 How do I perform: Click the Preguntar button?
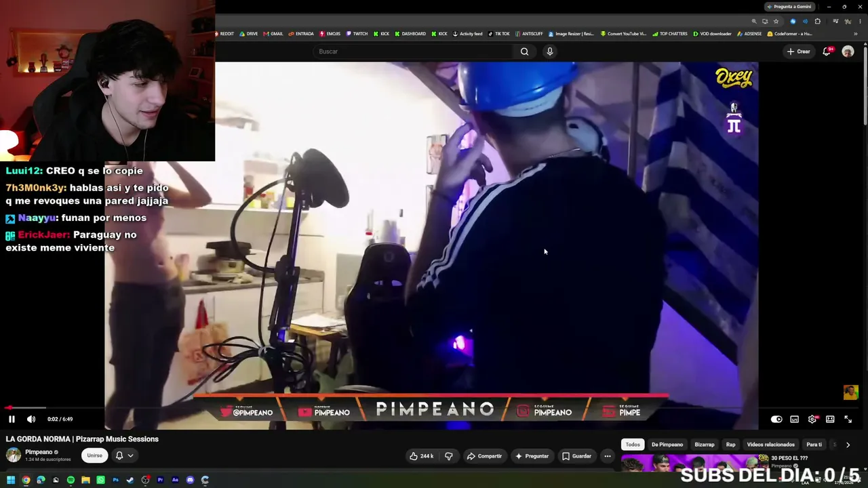tap(532, 456)
